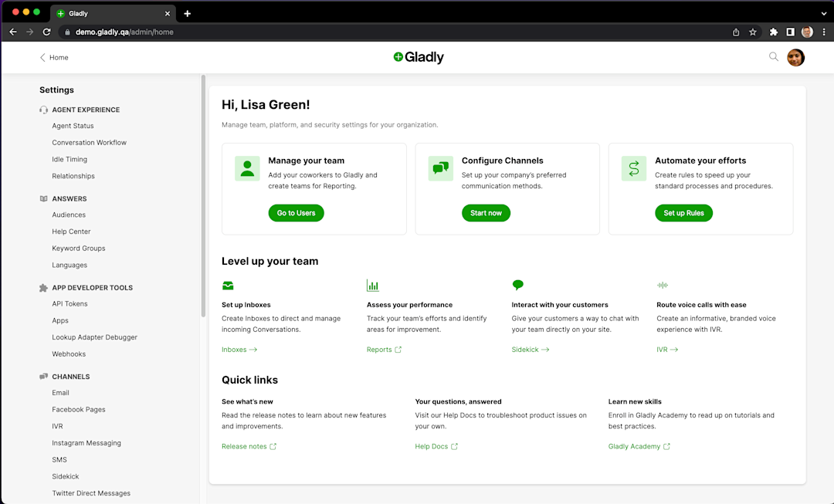Close the Gladly browser tab
The width and height of the screenshot is (834, 504).
coord(167,13)
